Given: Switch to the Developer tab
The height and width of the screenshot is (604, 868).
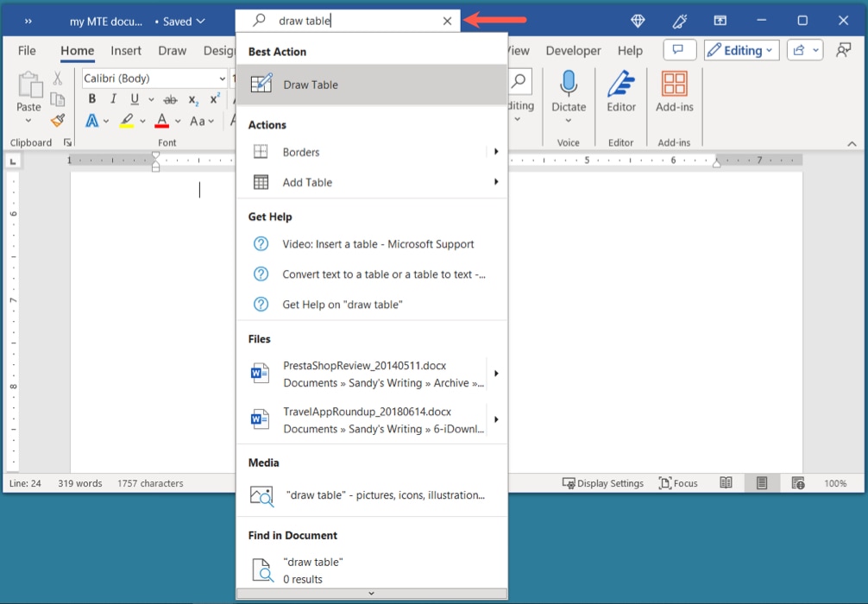Looking at the screenshot, I should [573, 50].
